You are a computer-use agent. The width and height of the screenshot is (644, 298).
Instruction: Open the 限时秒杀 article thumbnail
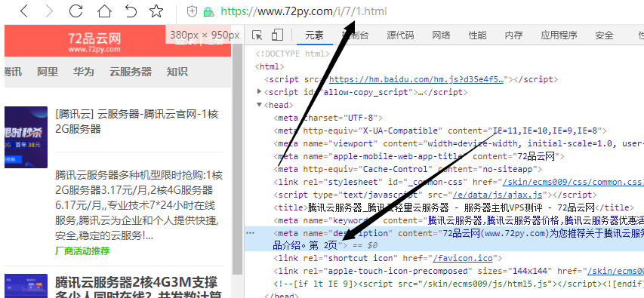[x=26, y=137]
